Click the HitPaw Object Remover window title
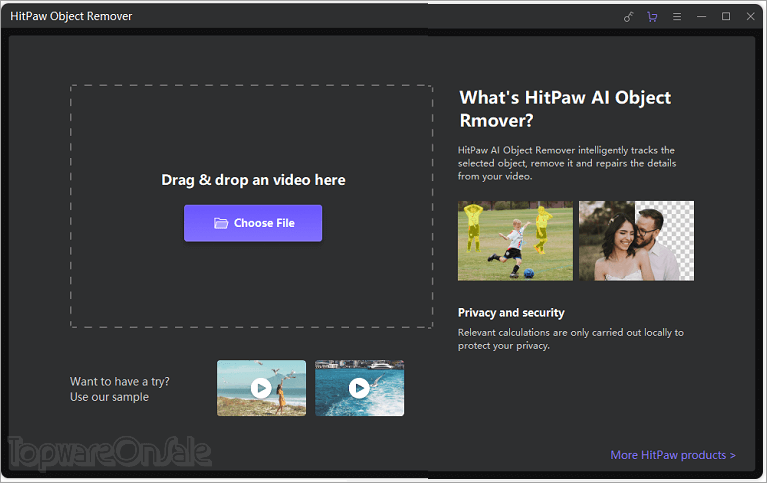The height and width of the screenshot is (483, 767). (71, 16)
